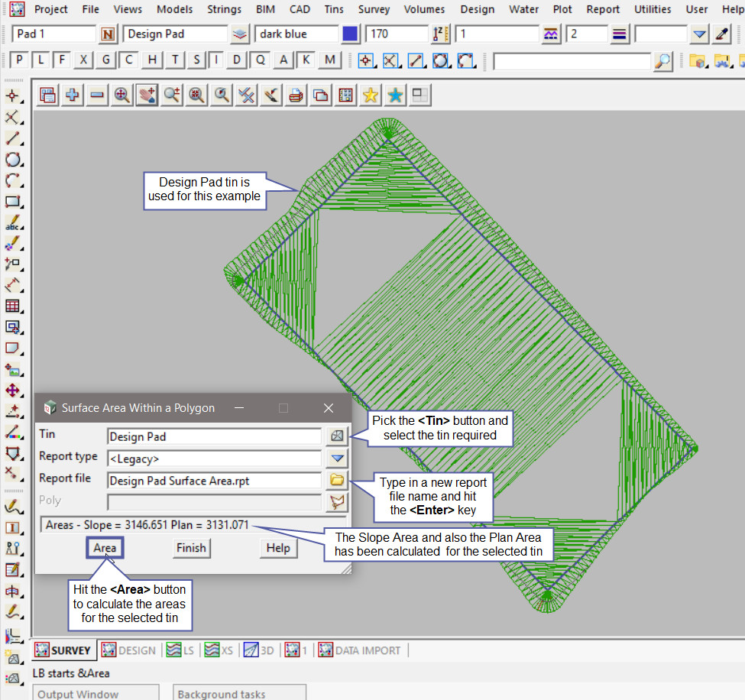Screen dimensions: 745x700
Task: Click the eyedropper icon on top toolbar
Action: pos(722,34)
